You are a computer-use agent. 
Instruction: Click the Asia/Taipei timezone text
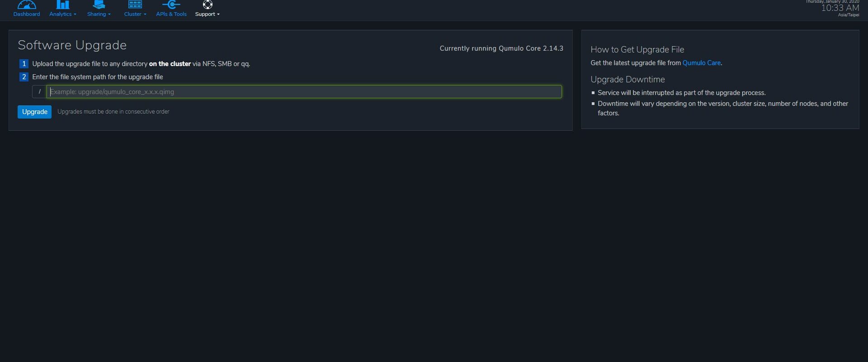point(849,15)
